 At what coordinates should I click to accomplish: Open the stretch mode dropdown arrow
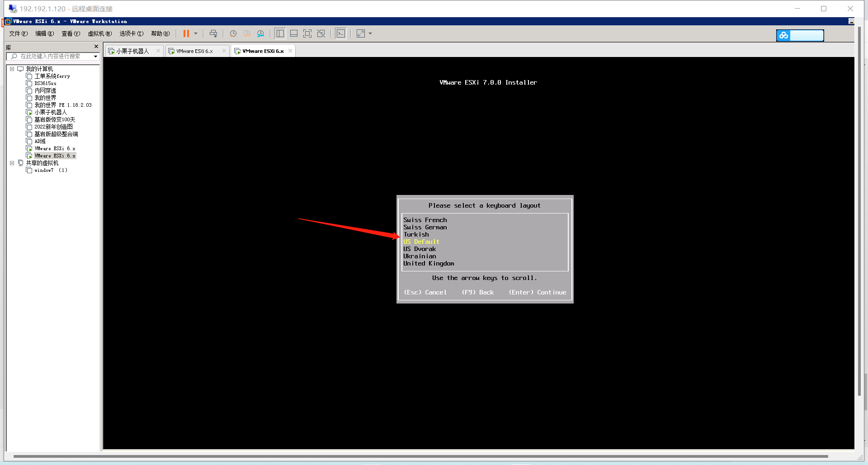pos(370,33)
